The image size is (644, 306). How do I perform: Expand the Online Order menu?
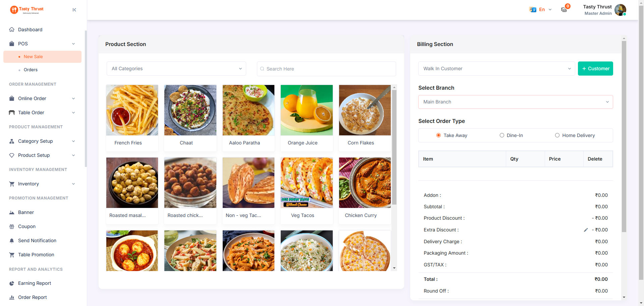[42, 98]
